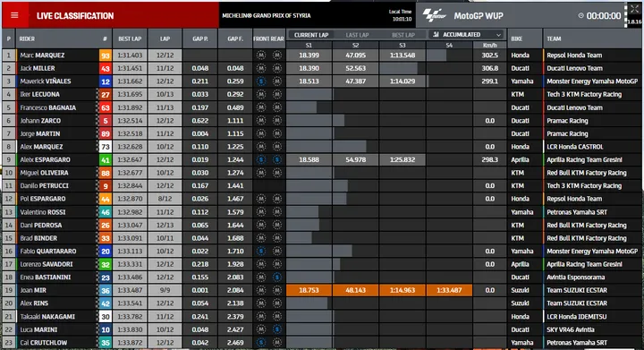Click Aleix ESPARGARO blue rear tyre icon
The image size is (644, 350).
click(x=277, y=160)
